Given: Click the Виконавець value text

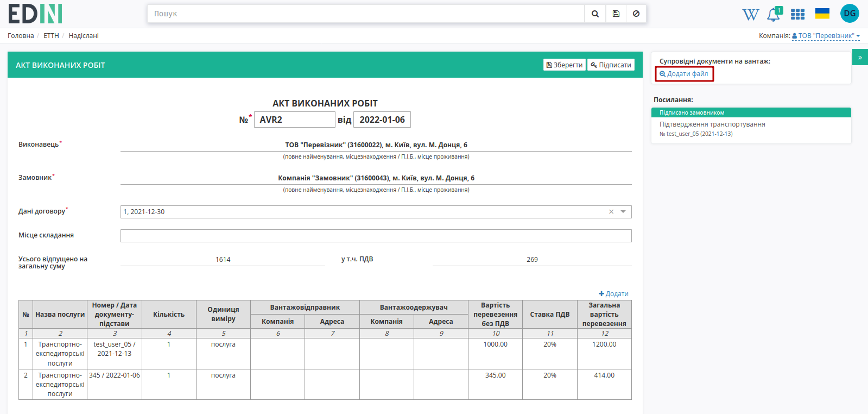Looking at the screenshot, I should click(376, 145).
